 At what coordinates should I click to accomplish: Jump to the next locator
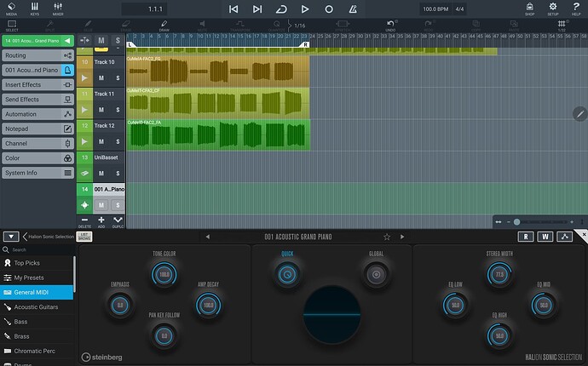pos(257,9)
